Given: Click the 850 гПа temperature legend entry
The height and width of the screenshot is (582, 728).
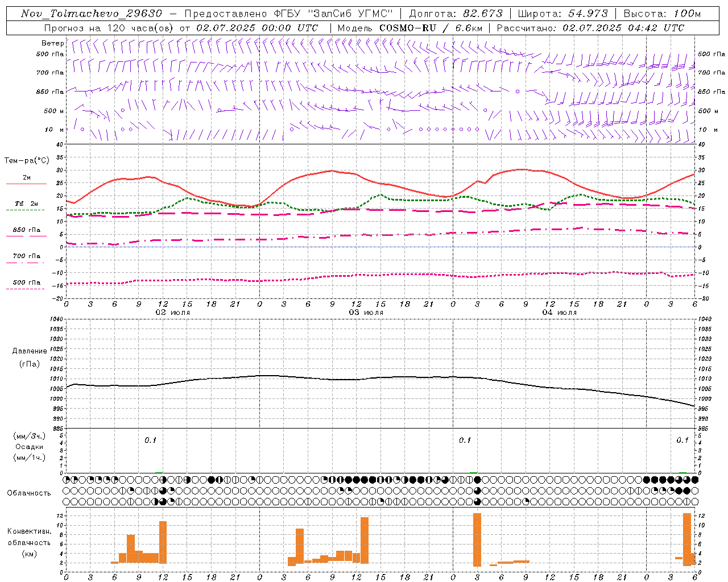Looking at the screenshot, I should coord(27,230).
